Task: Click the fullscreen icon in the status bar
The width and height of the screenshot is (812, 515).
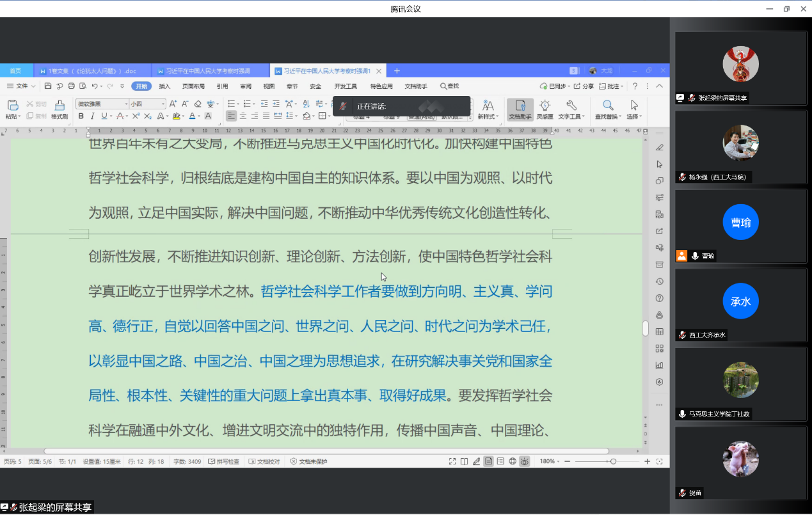Action: [452, 461]
